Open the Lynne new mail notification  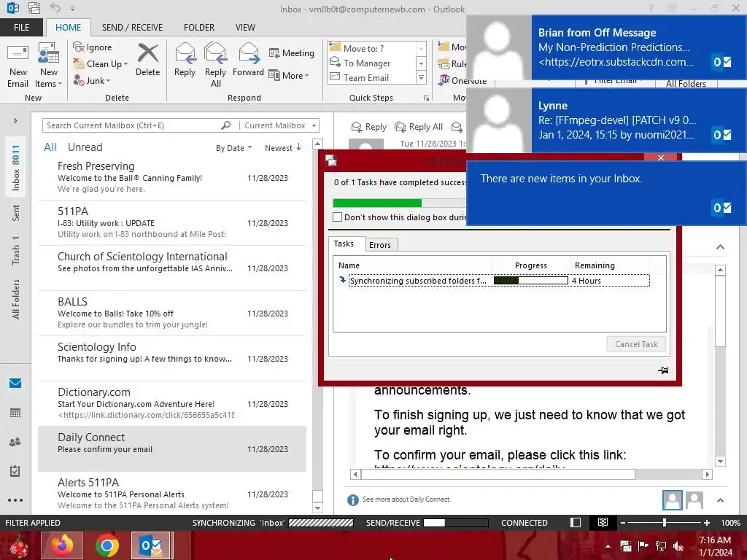point(606,120)
